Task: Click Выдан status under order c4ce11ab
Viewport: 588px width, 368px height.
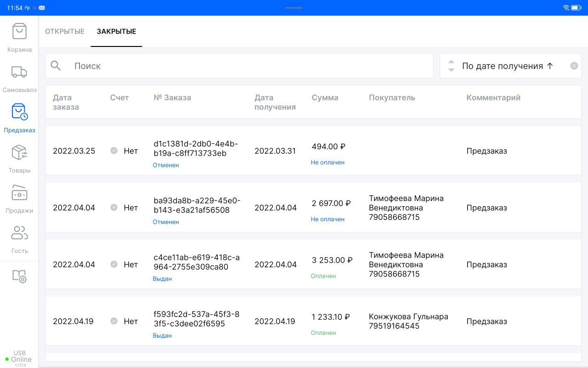Action: click(162, 279)
